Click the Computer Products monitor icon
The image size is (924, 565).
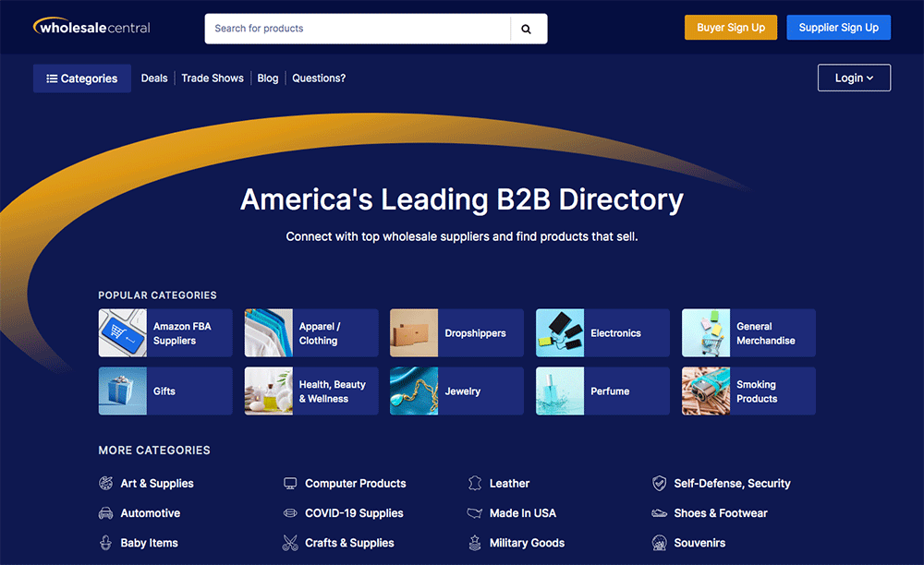(x=290, y=483)
